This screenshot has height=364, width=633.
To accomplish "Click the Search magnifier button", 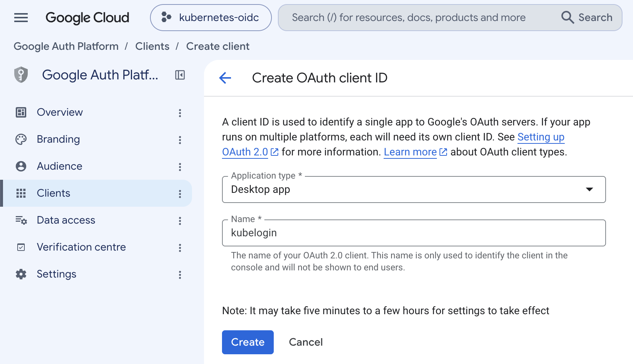I will click(587, 18).
